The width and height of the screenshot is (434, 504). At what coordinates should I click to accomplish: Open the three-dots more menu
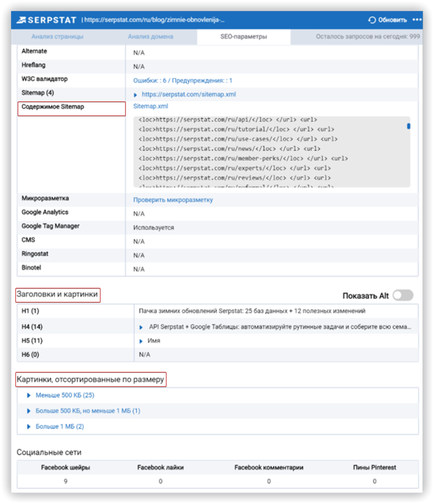pos(417,20)
